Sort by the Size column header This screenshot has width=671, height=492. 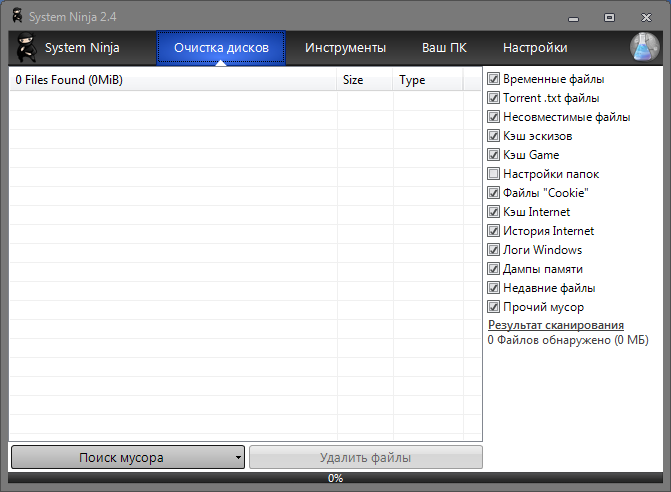tap(365, 80)
